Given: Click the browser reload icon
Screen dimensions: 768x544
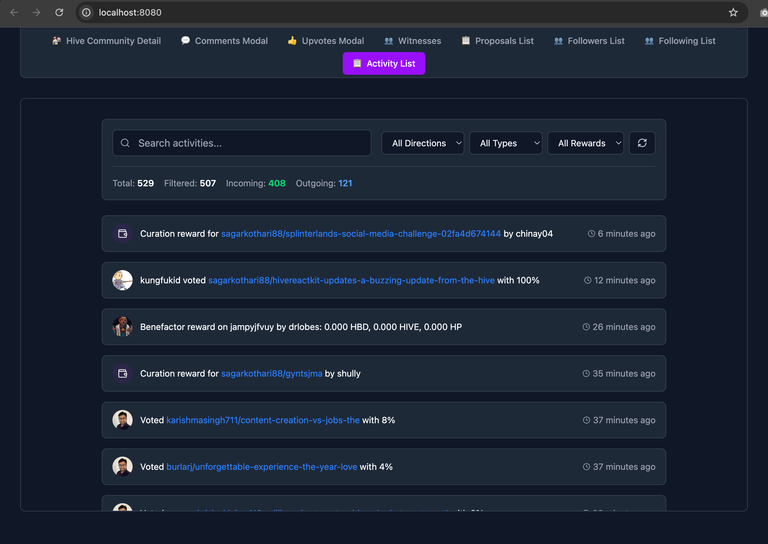Looking at the screenshot, I should (59, 12).
